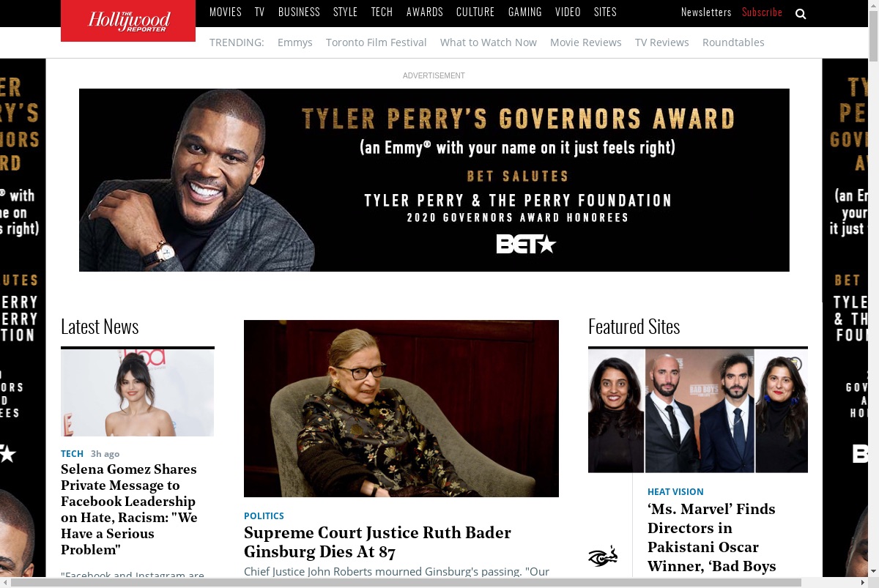This screenshot has height=588, width=879.
Task: Click the Ms. Marvel directors photo
Action: (698, 410)
